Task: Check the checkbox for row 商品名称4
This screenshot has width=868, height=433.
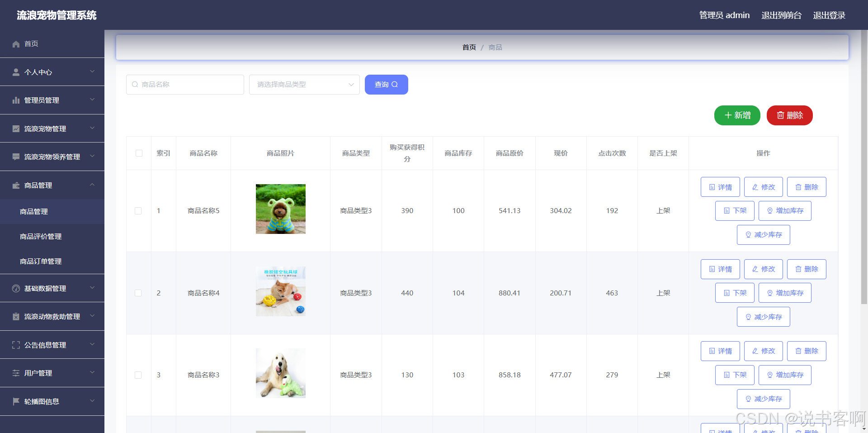Action: pyautogui.click(x=138, y=293)
